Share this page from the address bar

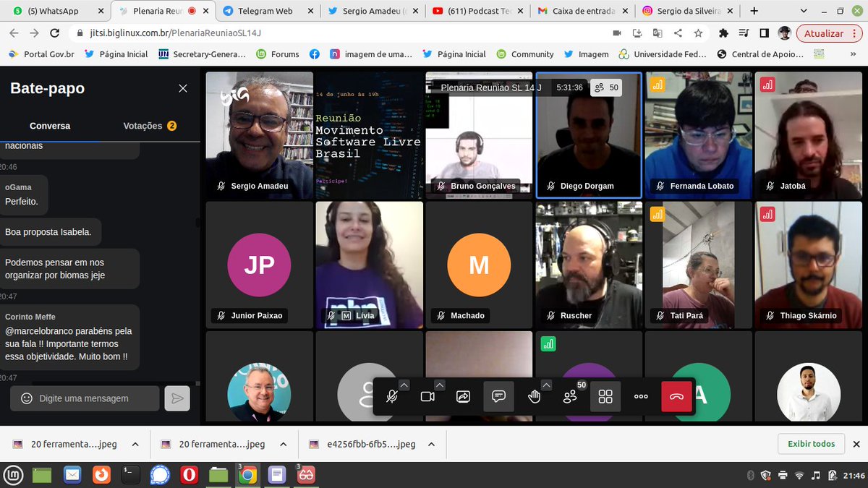coord(678,33)
